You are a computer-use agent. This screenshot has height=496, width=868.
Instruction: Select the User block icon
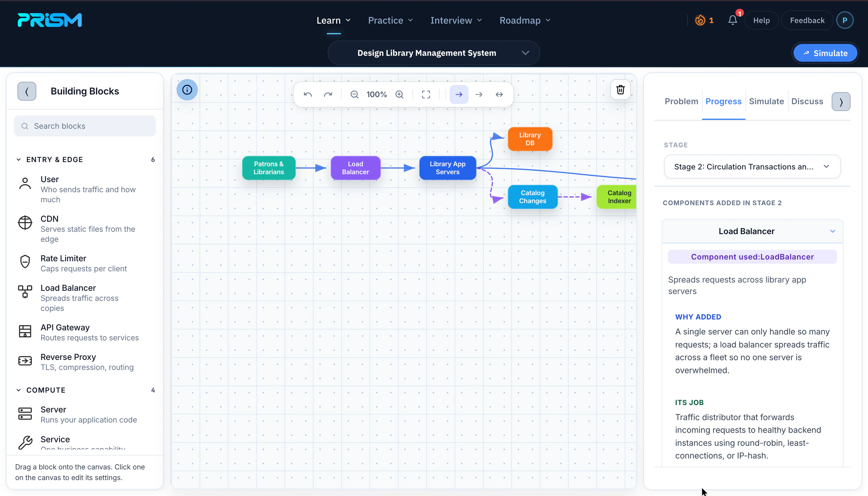pos(25,183)
